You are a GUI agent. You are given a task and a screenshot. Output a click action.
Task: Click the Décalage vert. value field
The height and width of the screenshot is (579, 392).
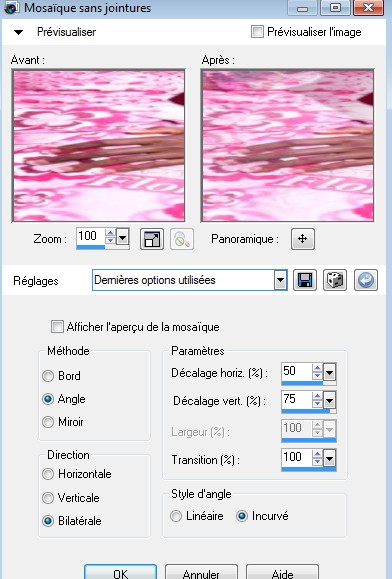pyautogui.click(x=296, y=400)
